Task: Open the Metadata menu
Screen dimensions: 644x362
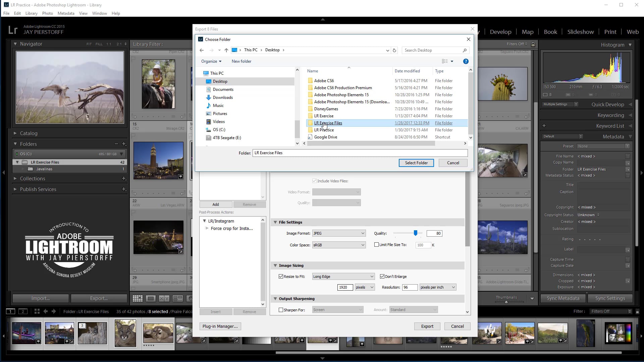Action: pos(66,13)
